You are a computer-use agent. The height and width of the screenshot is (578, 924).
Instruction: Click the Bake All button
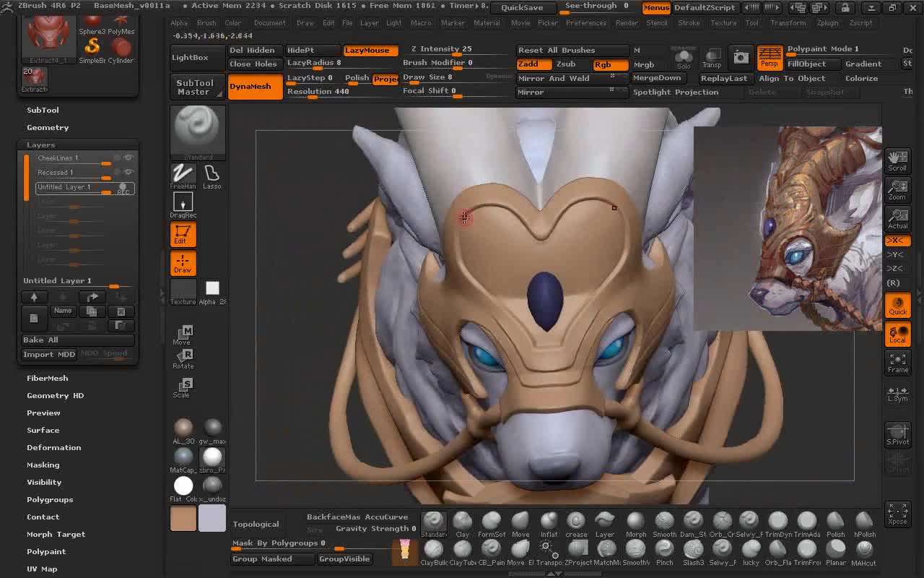point(78,340)
